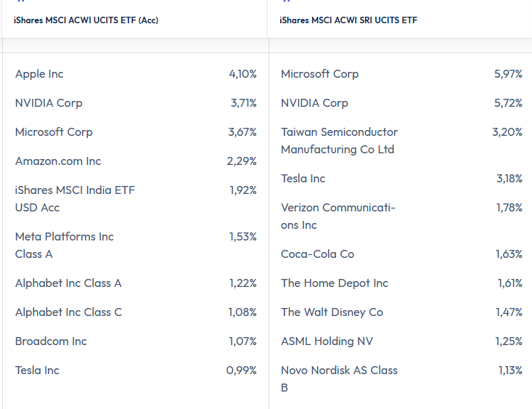The height and width of the screenshot is (409, 532).
Task: Click the Alphabet Inc Class A holding
Action: 68,283
